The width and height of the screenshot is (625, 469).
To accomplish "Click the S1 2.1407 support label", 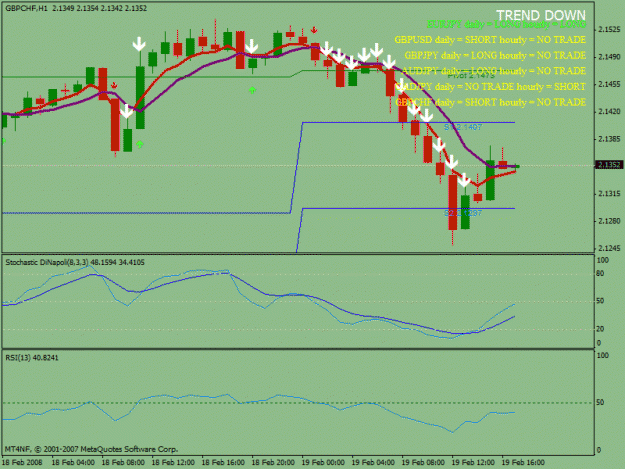I will (463, 127).
